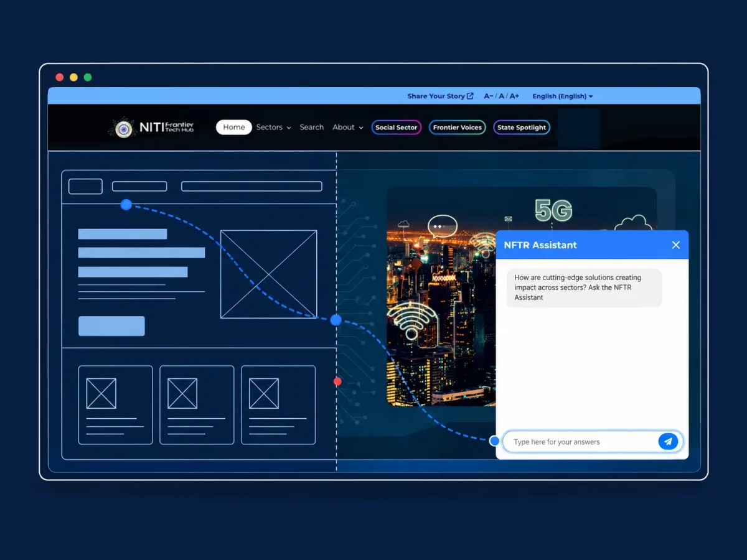The width and height of the screenshot is (747, 560).
Task: Click the macOS red close window dot
Action: pyautogui.click(x=60, y=77)
